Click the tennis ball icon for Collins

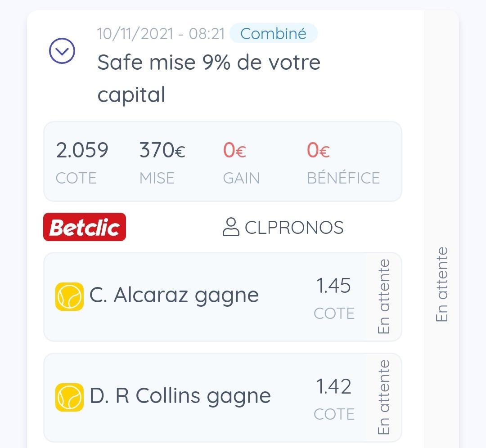pyautogui.click(x=69, y=397)
